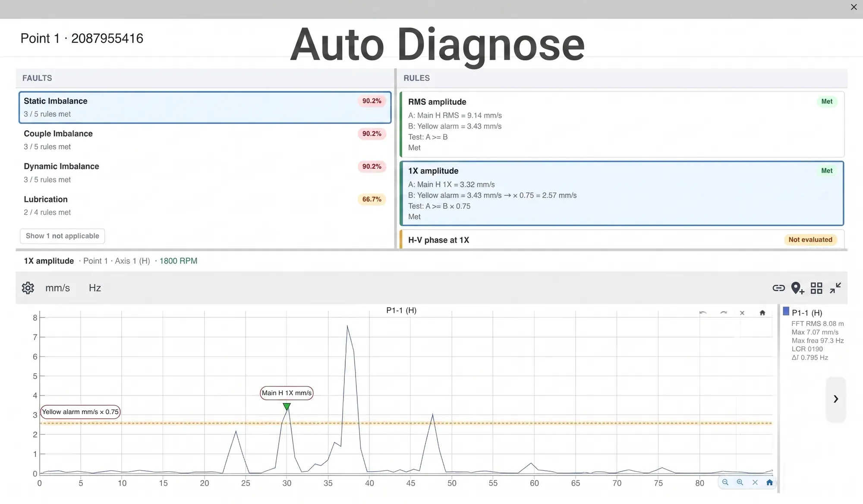Image resolution: width=863 pixels, height=504 pixels.
Task: Change the mm/s amplitude unit
Action: (x=57, y=288)
